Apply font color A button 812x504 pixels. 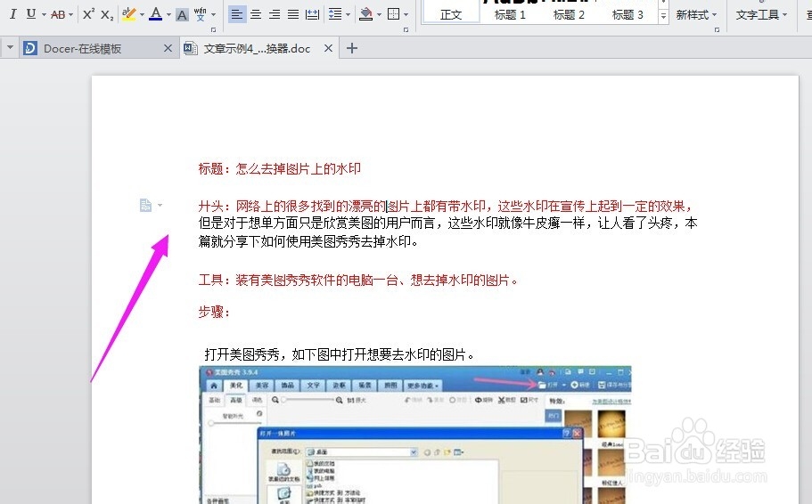[x=155, y=14]
